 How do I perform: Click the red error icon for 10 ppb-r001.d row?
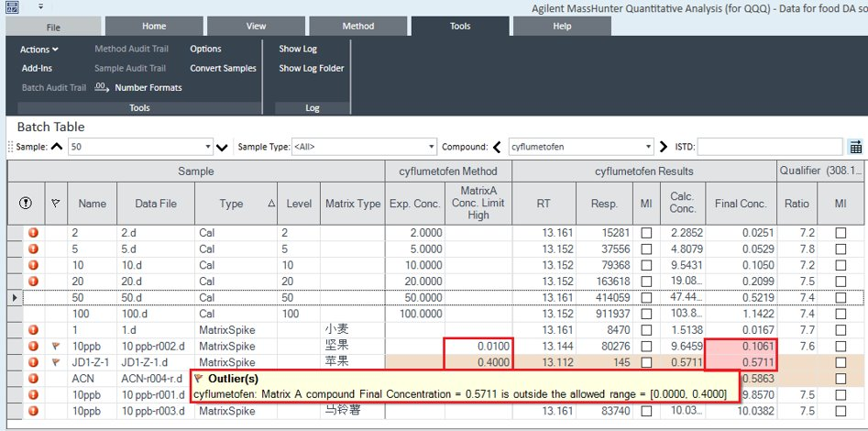coord(33,395)
